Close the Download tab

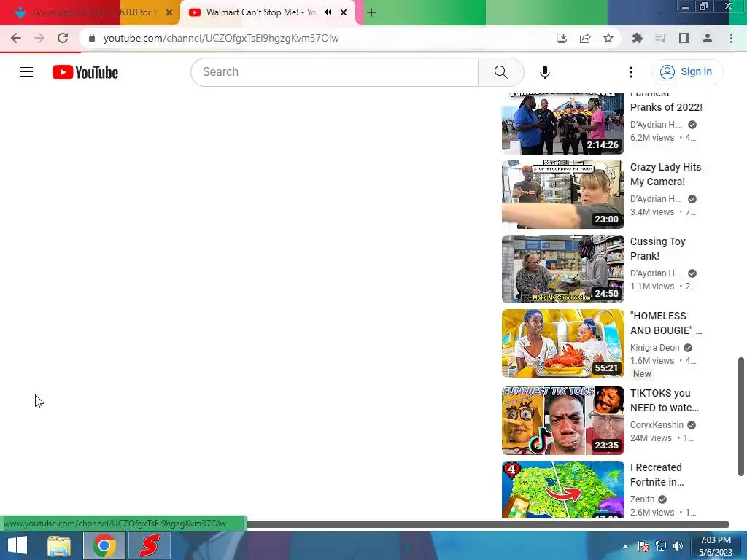click(x=169, y=12)
